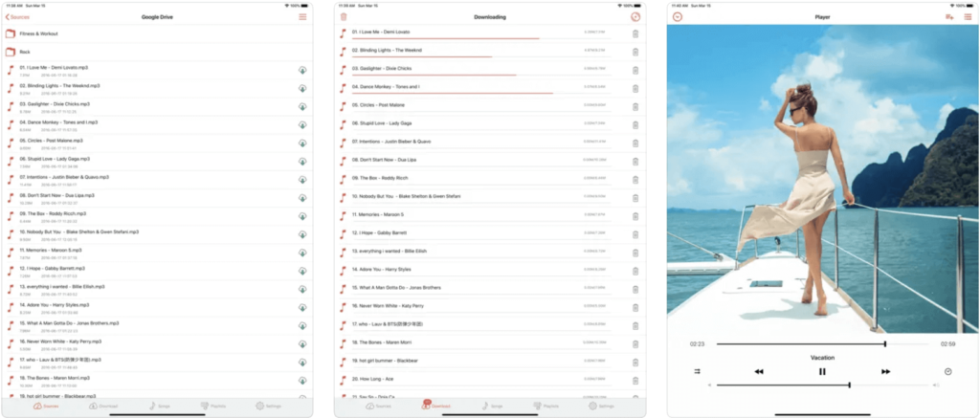The image size is (980, 418).
Task: Download 06. Stupid Love - Lady Gaga.mp3
Action: (x=301, y=162)
